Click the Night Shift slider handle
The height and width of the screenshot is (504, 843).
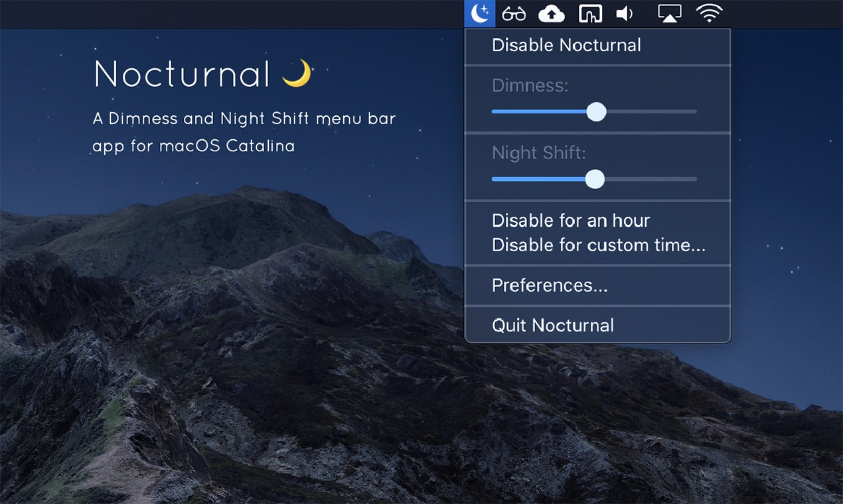click(x=595, y=180)
